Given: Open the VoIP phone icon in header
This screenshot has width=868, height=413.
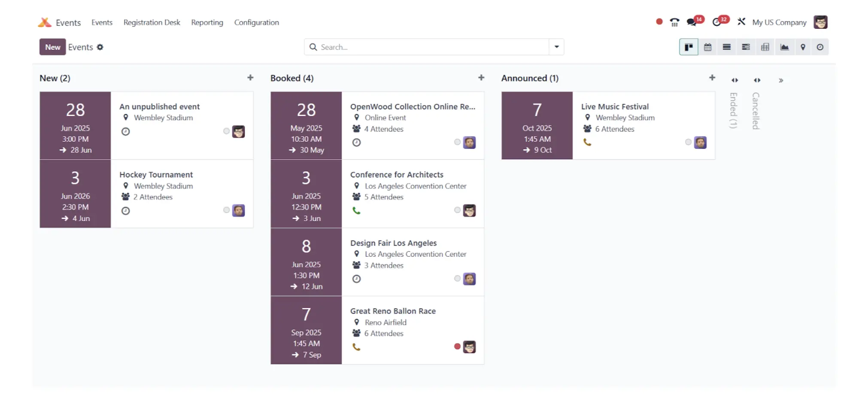Looking at the screenshot, I should point(674,22).
